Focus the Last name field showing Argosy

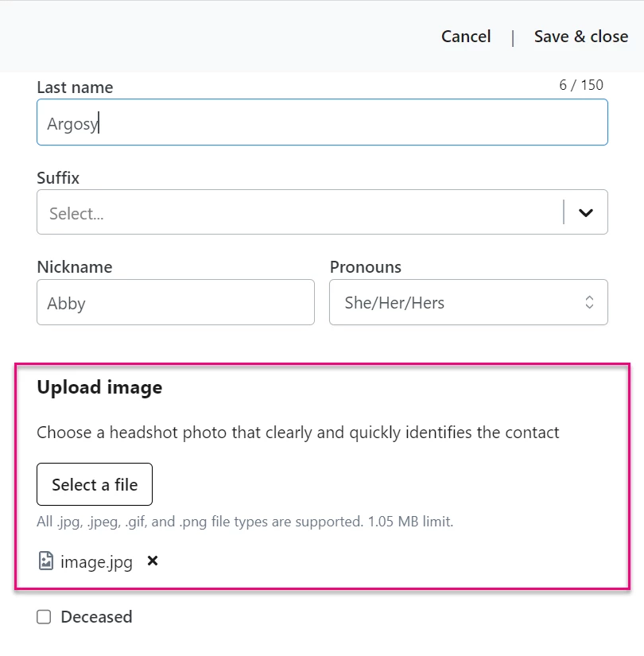[x=321, y=122]
